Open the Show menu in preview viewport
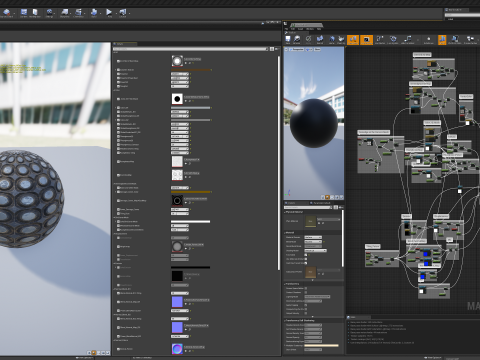The height and width of the screenshot is (360, 480). [x=317, y=49]
